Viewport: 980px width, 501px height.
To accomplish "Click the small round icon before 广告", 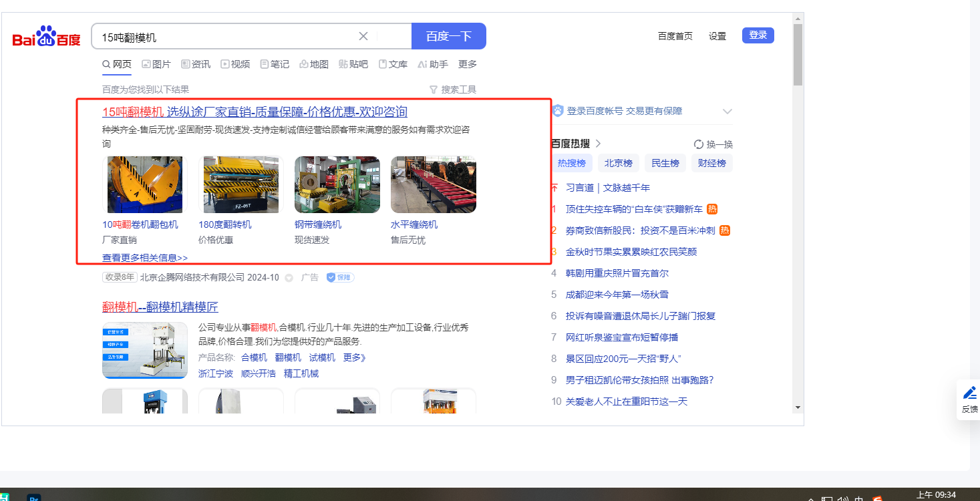I will point(289,277).
